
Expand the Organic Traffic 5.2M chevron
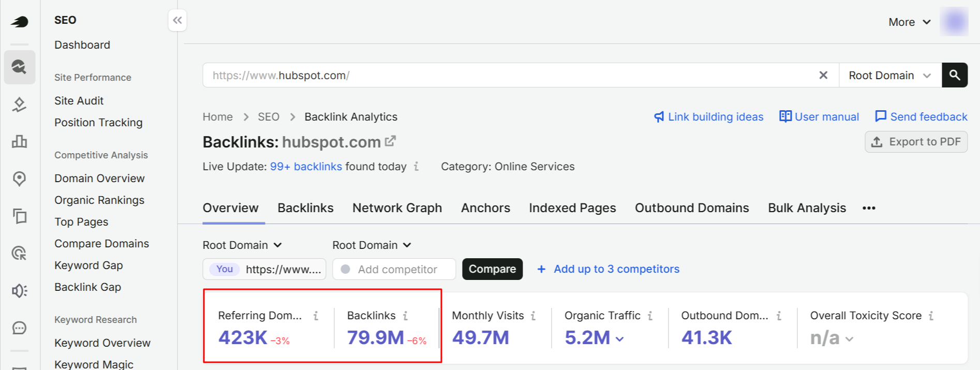pos(620,339)
